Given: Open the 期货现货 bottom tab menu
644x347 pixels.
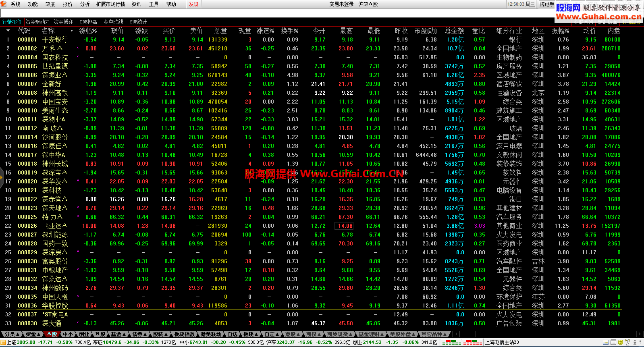Looking at the screenshot, I should tap(340, 334).
